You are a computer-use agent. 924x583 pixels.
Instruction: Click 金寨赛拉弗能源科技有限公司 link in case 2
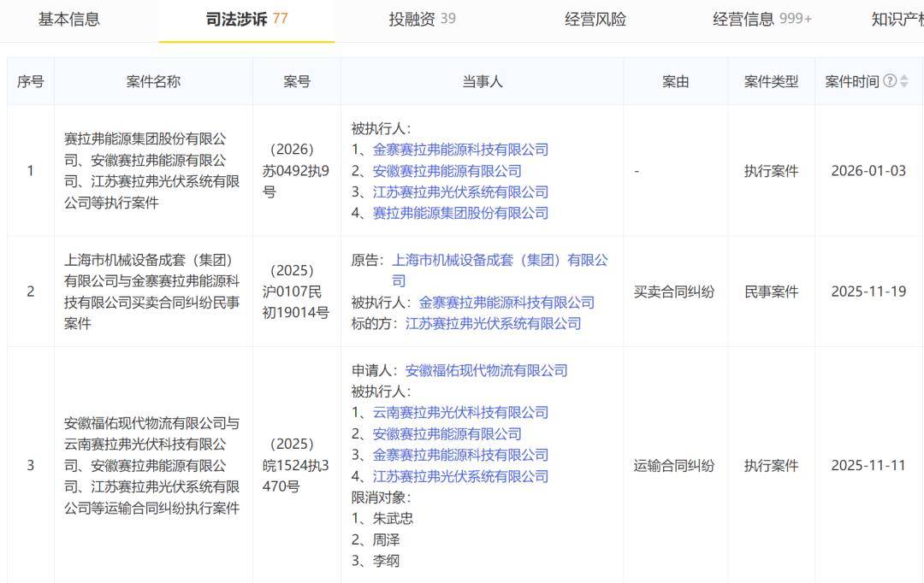point(506,303)
